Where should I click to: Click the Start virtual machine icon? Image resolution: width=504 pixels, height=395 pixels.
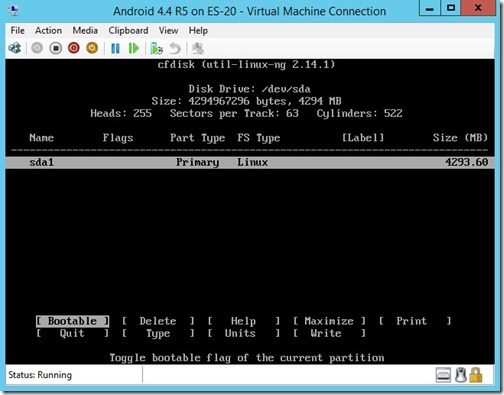[37, 48]
